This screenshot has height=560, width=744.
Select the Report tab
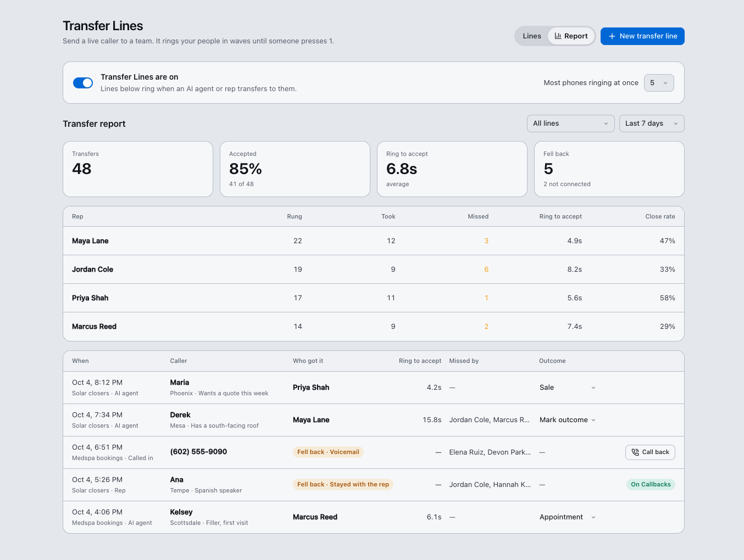[571, 36]
